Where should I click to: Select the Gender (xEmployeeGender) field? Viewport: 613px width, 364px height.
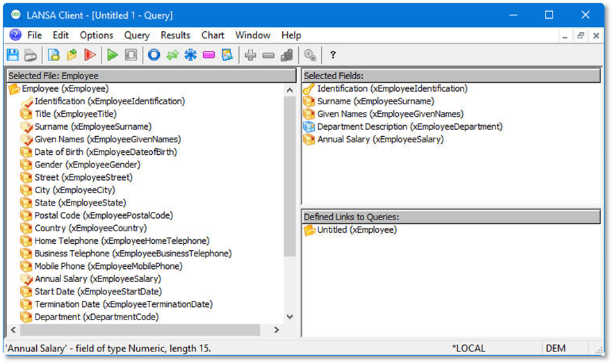(x=87, y=165)
